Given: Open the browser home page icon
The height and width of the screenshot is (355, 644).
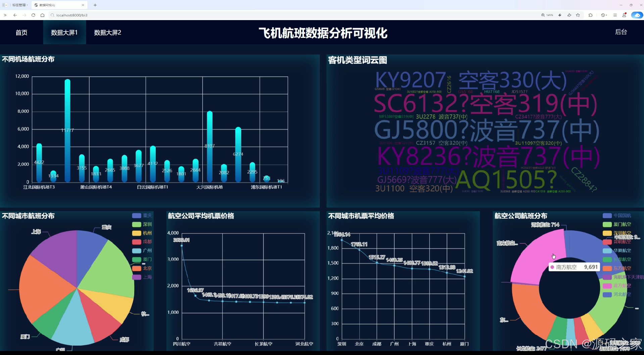Looking at the screenshot, I should coord(42,15).
